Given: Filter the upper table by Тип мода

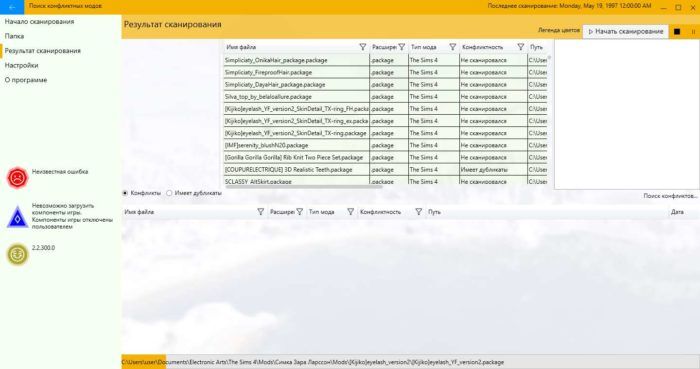Looking at the screenshot, I should point(453,47).
